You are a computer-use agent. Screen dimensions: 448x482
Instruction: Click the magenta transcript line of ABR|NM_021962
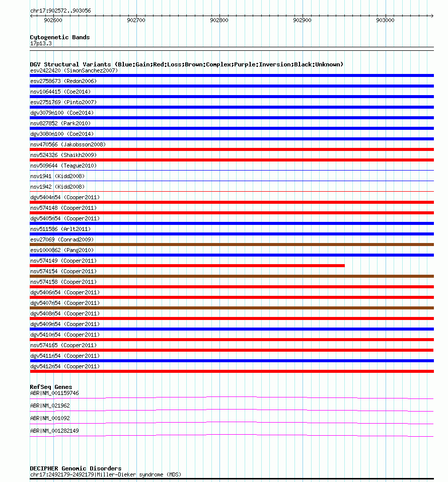point(232,410)
